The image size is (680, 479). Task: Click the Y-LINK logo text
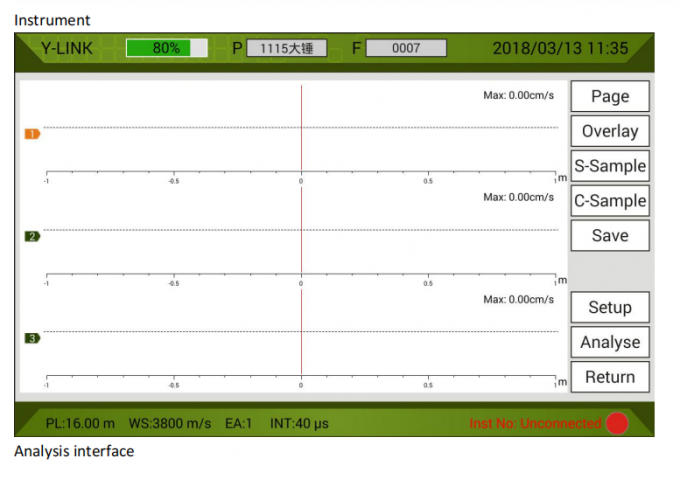(x=66, y=48)
